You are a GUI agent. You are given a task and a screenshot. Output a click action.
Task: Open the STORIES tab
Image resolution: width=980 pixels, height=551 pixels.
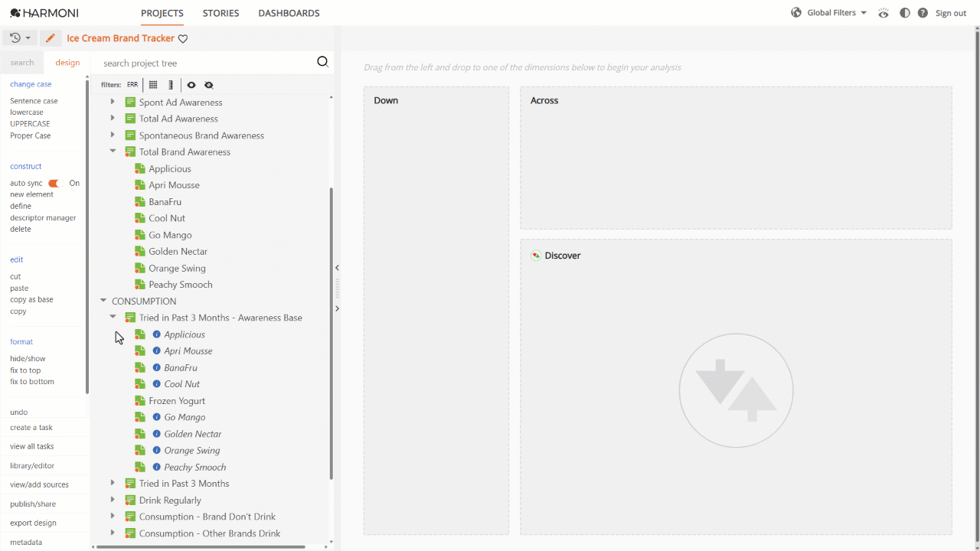220,13
